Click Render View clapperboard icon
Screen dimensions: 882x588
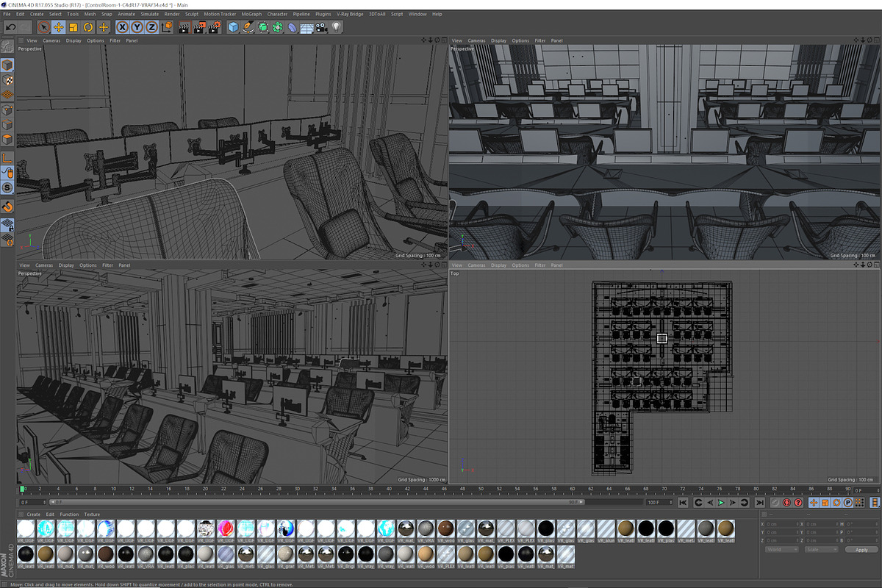tap(184, 27)
